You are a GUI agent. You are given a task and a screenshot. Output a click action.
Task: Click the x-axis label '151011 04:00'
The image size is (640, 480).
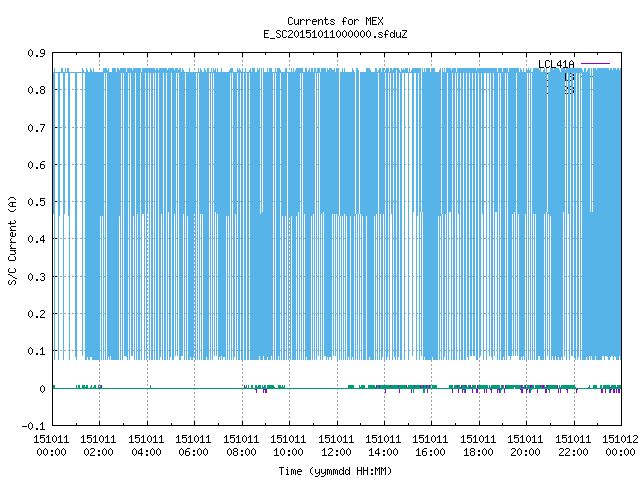point(146,446)
